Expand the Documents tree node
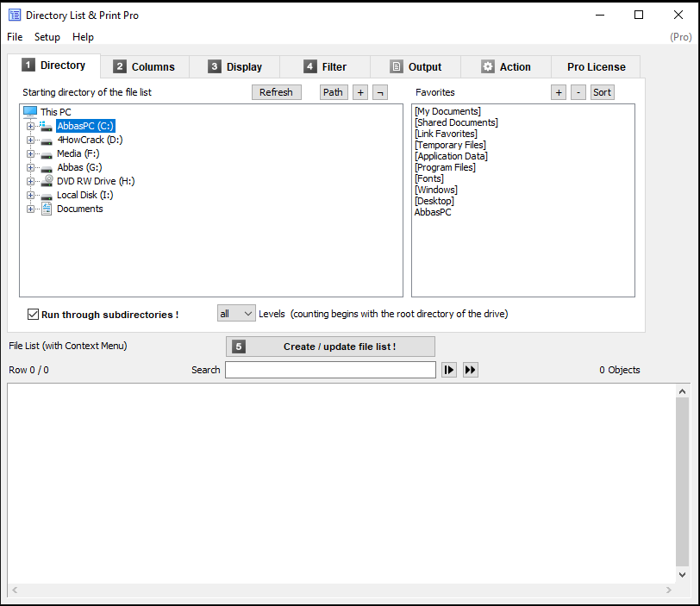The image size is (700, 606). click(30, 209)
